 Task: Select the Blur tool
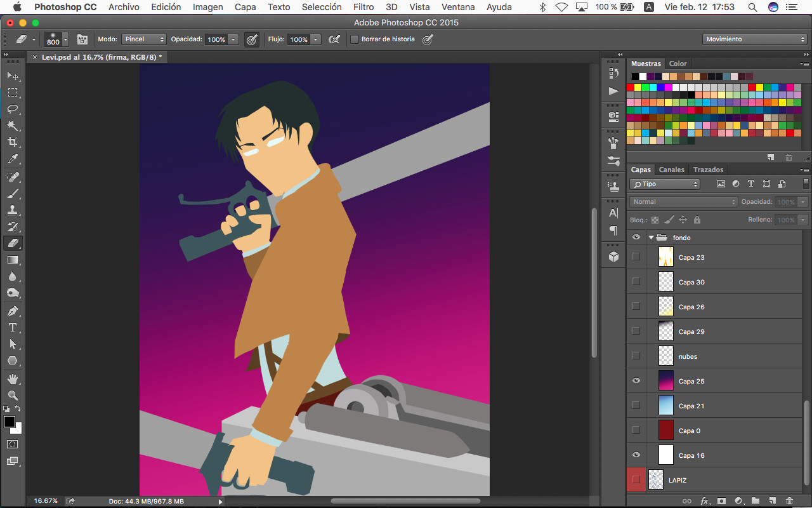coord(13,276)
